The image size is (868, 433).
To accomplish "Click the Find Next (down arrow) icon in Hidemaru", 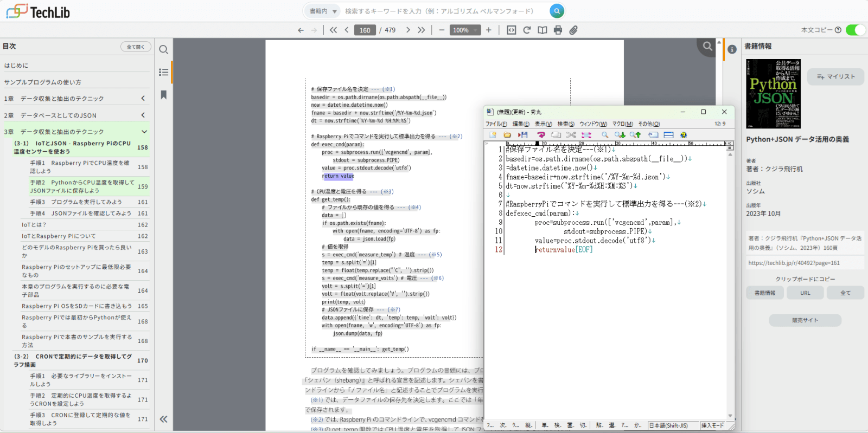I will (620, 135).
